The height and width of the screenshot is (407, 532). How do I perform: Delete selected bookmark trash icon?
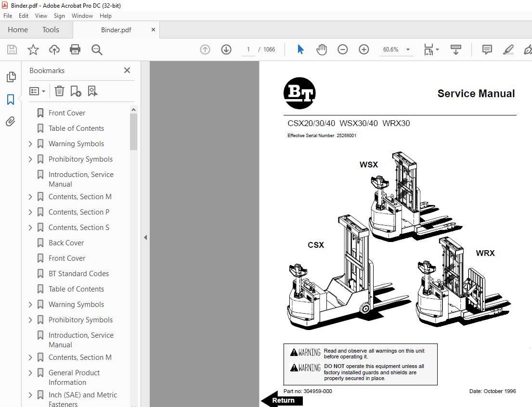coord(59,91)
